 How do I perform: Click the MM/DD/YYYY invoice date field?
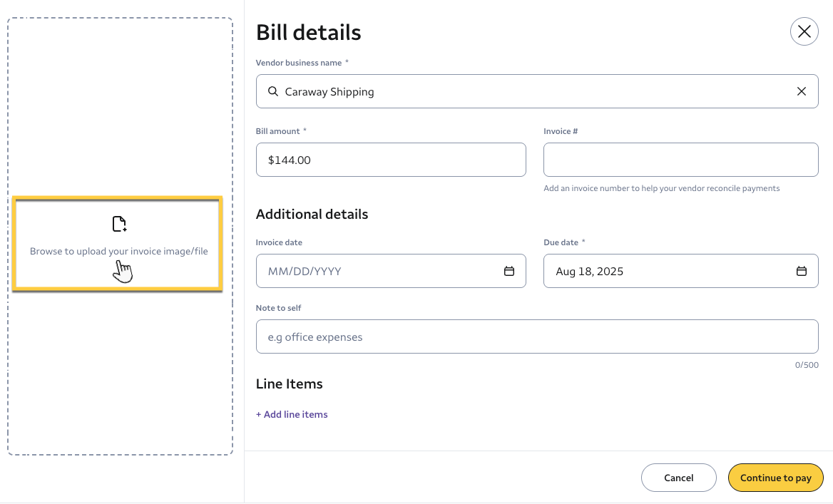pos(378,271)
